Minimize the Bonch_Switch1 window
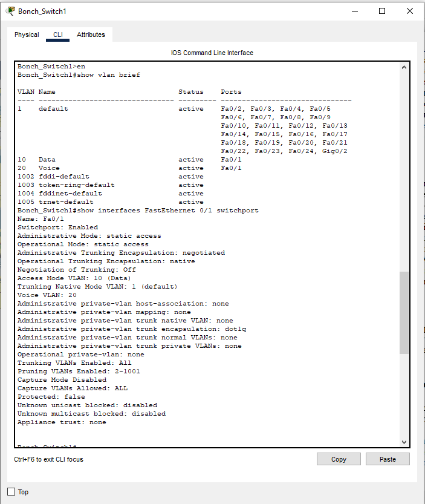425x504 pixels. [355, 11]
